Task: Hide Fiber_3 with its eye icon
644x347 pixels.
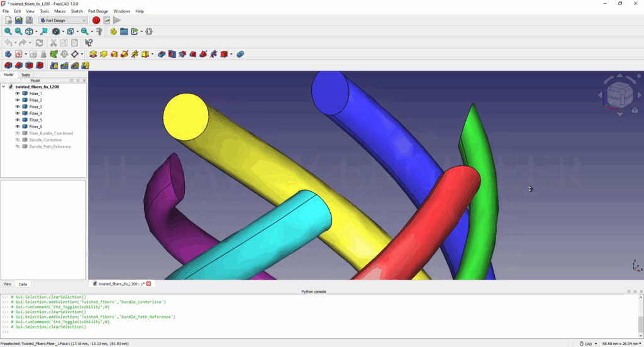Action: (17, 107)
